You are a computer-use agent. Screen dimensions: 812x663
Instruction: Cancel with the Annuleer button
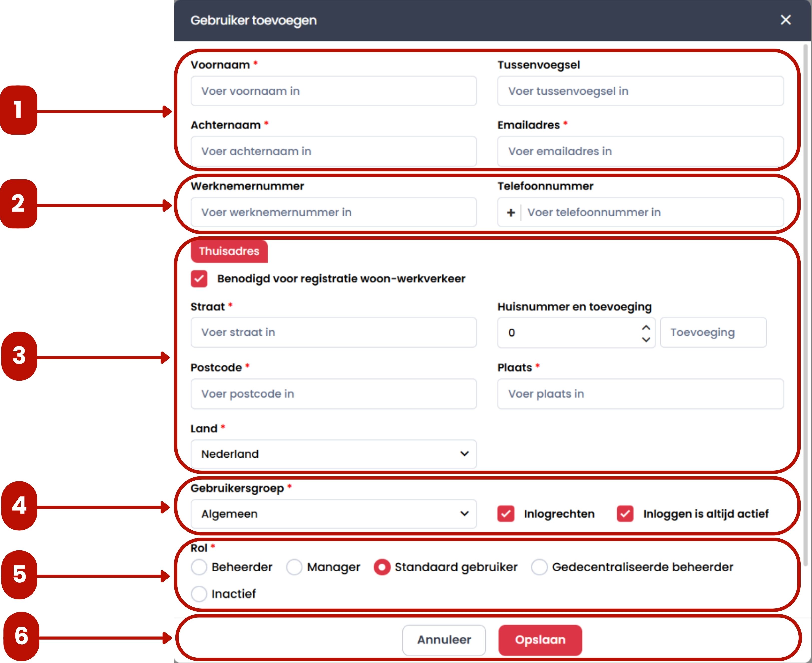click(x=444, y=640)
